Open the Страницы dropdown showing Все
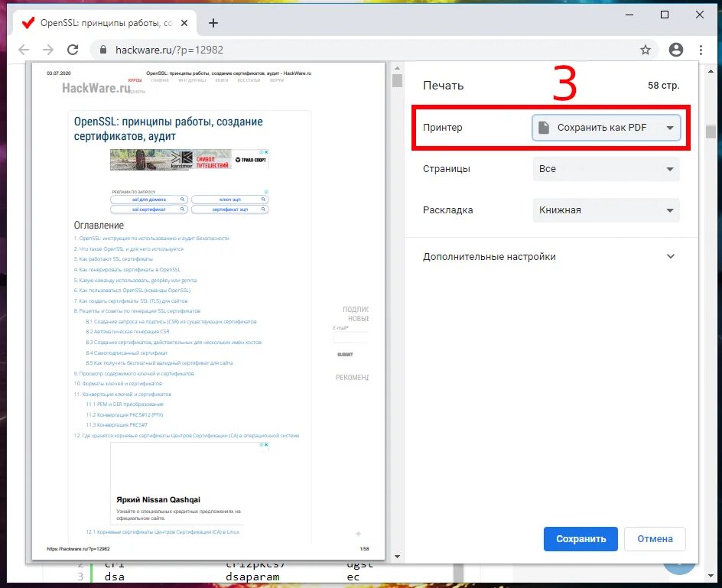Viewport: 722px width, 588px height. [606, 169]
